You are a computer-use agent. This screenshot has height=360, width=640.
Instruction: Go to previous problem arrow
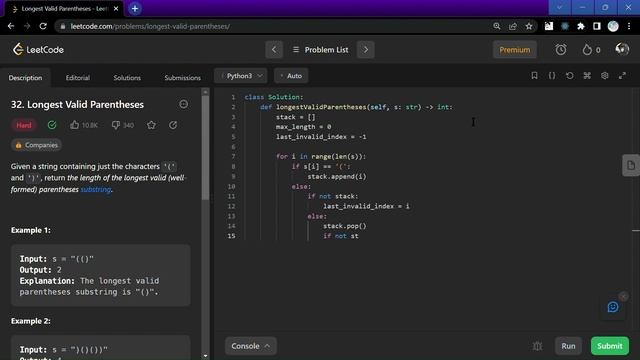tap(274, 50)
